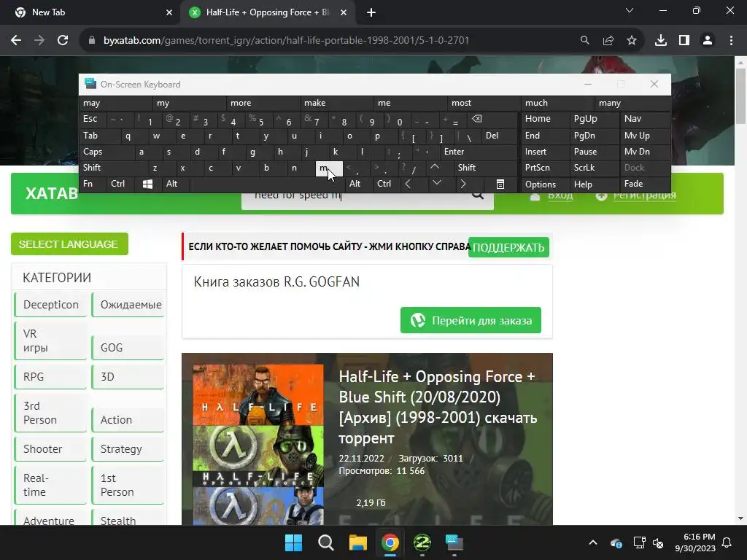Click the Esc key on keyboard
This screenshot has width=747, height=560.
pyautogui.click(x=93, y=119)
